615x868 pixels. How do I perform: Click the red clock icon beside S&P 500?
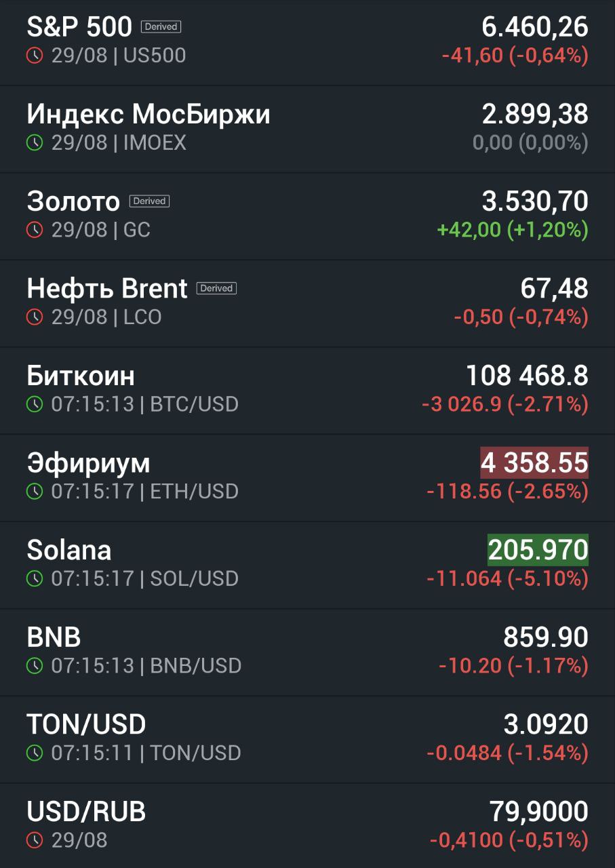(x=35, y=56)
